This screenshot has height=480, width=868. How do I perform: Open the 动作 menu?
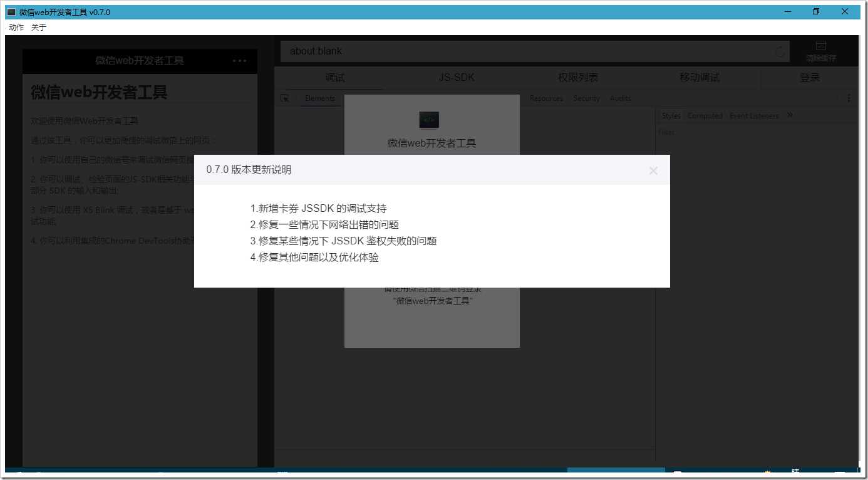[16, 28]
